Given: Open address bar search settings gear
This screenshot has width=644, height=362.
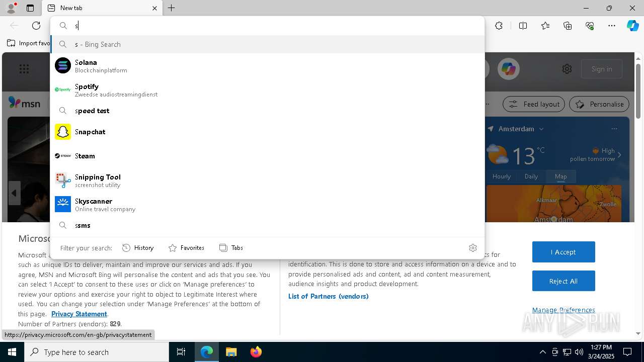Looking at the screenshot, I should point(472,247).
